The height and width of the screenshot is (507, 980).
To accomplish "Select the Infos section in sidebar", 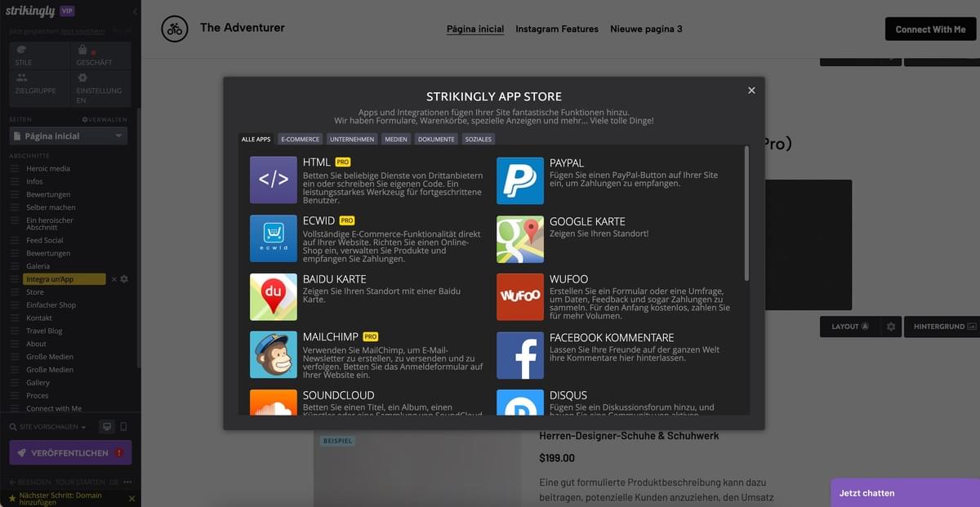I will tap(34, 181).
